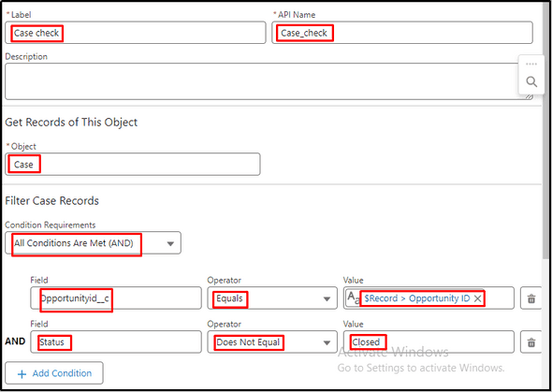Click the $Record > Opportunity ID link
Image resolution: width=552 pixels, height=392 pixels.
coord(417,298)
